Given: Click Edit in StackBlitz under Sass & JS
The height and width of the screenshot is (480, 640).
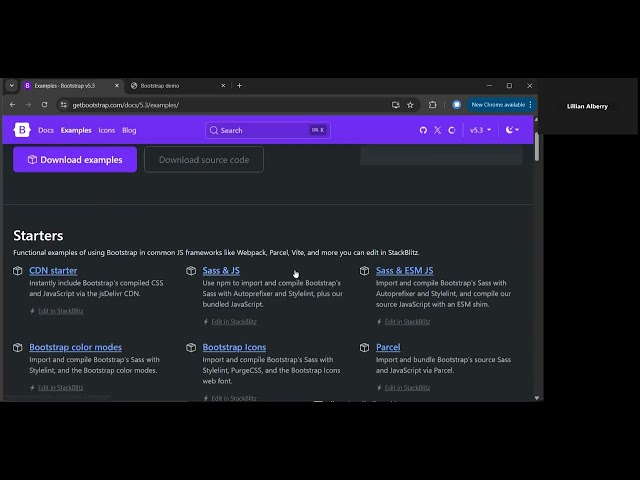Looking at the screenshot, I should click(234, 322).
